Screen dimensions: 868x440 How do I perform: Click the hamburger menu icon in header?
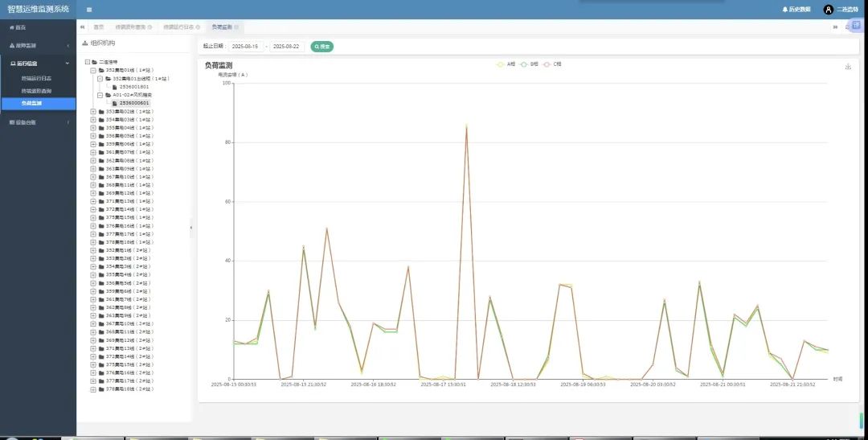click(x=88, y=10)
